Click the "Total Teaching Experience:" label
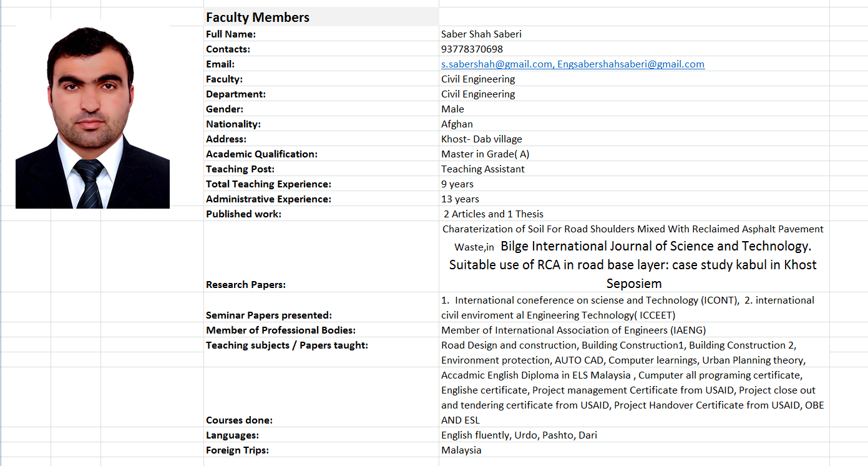This screenshot has height=466, width=868. click(x=269, y=184)
